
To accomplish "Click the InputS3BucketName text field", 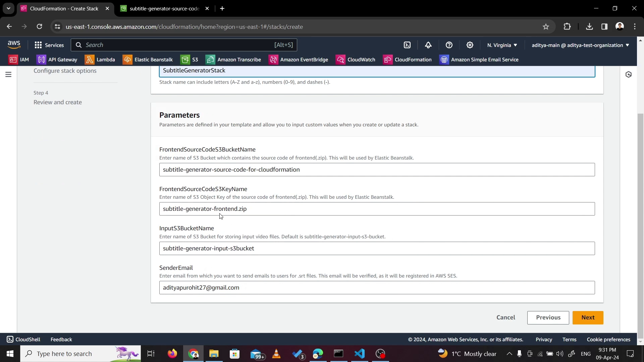I will (x=377, y=248).
